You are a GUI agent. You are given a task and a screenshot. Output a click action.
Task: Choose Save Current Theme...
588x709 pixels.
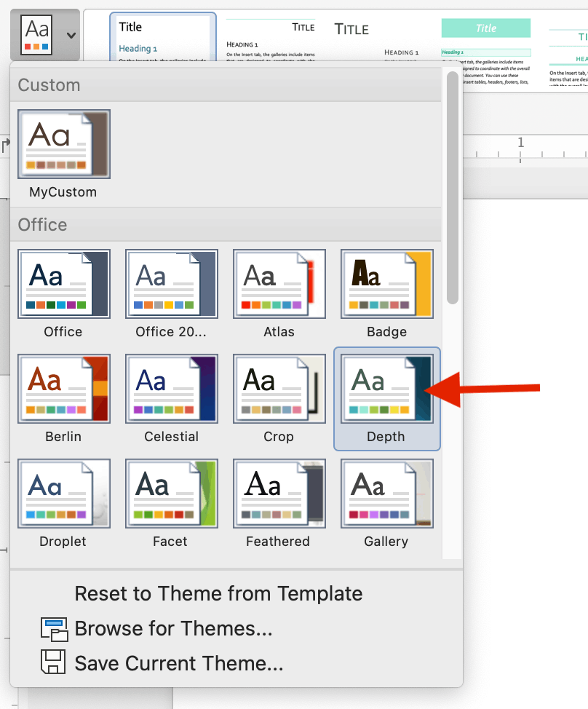[179, 663]
